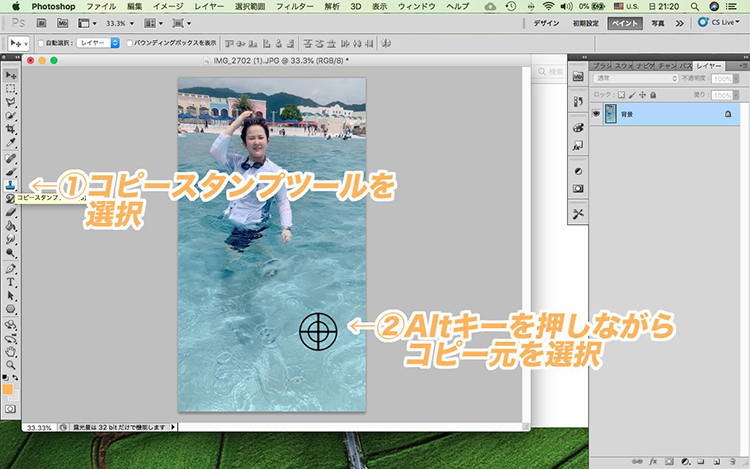Click the auto-align layers icon

(x=386, y=44)
